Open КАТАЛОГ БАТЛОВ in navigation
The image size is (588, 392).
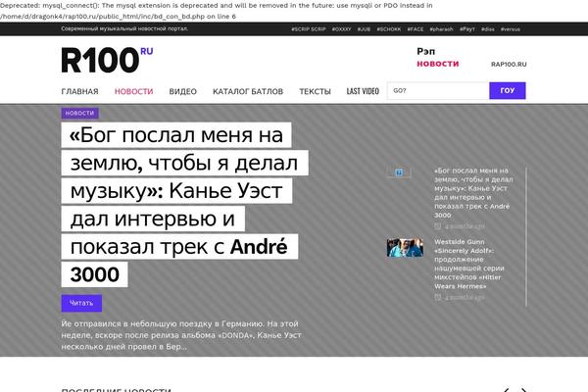(248, 91)
